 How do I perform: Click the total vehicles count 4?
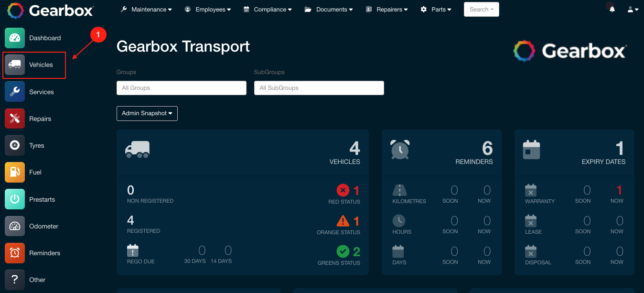coord(354,149)
